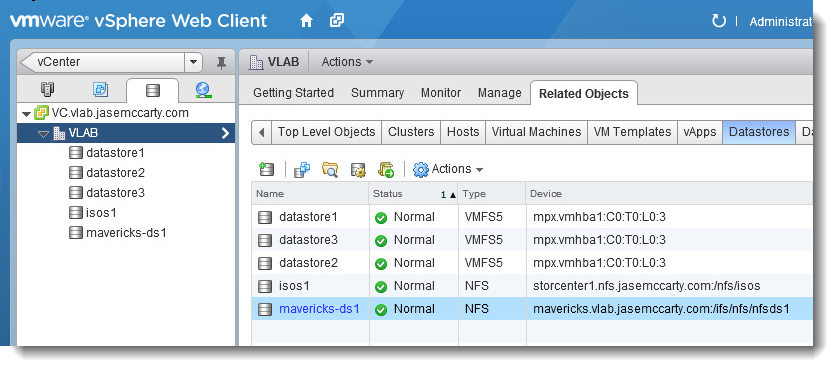Go to the vSphere Home icon
This screenshot has height=371, width=838.
click(306, 21)
